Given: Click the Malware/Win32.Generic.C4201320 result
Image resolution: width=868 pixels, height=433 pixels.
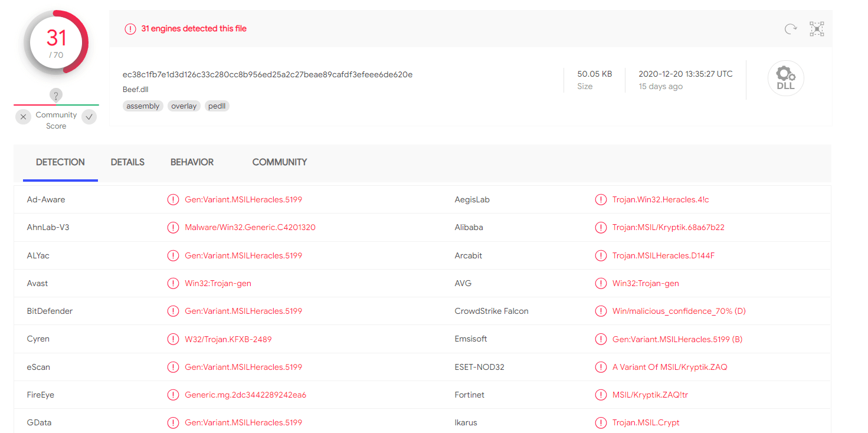Looking at the screenshot, I should (x=250, y=227).
